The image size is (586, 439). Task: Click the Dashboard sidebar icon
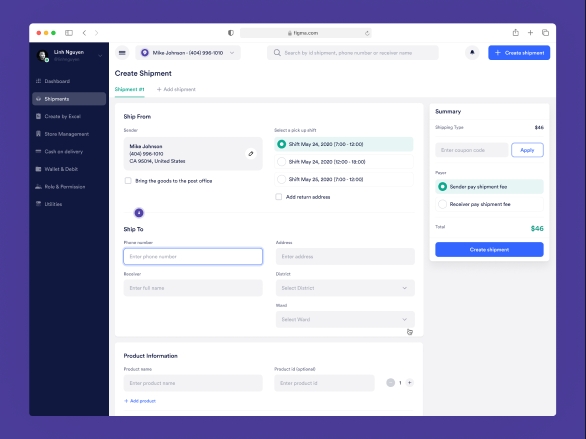pos(38,81)
